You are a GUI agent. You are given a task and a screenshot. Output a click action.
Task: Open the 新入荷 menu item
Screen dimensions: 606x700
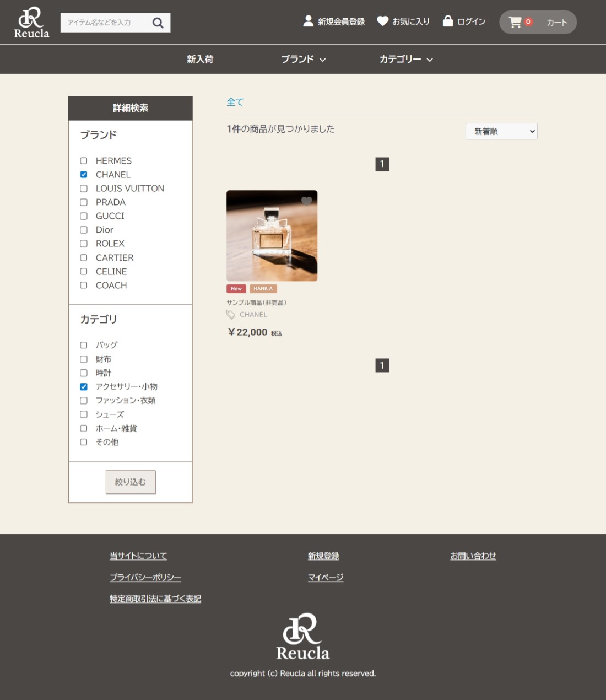(x=200, y=59)
